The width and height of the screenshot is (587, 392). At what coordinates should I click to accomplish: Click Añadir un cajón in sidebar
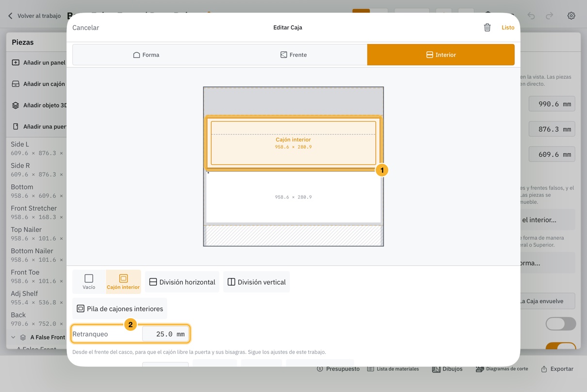point(39,84)
